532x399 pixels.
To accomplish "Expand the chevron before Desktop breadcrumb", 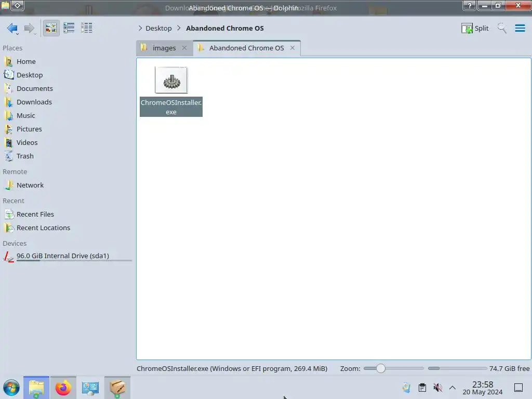I will [140, 28].
